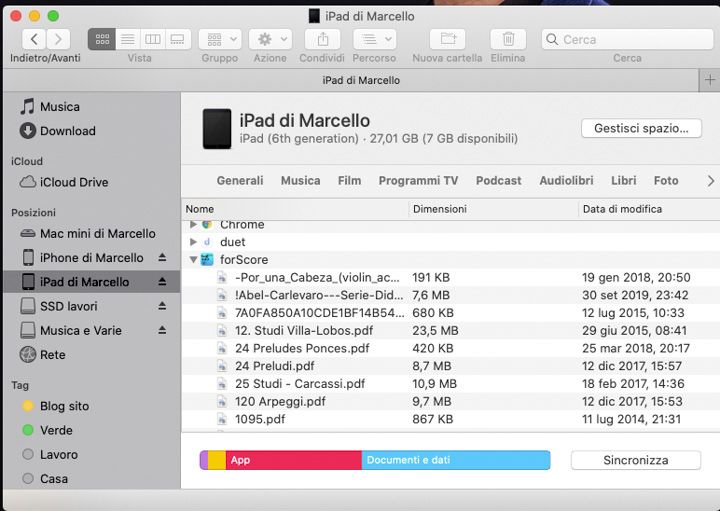Open the Percorso path dropdown
Screen dimensions: 720x511
[x=374, y=39]
